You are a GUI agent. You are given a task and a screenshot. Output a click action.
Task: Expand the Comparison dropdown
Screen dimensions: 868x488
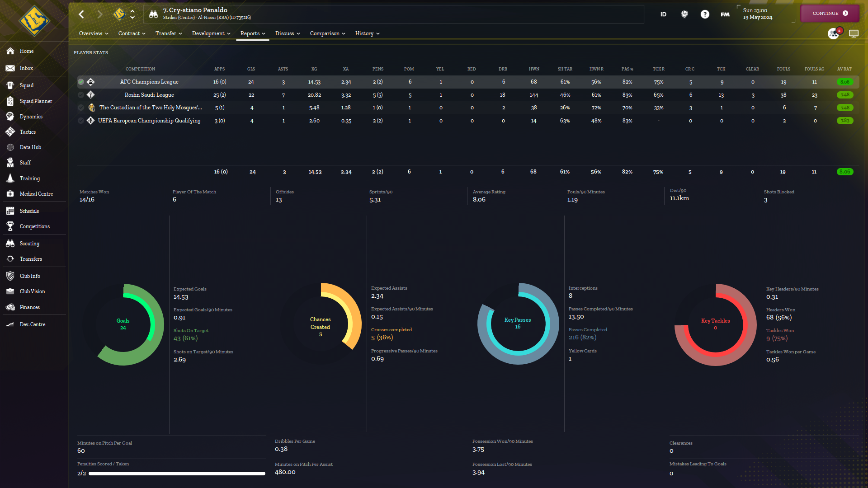pos(327,33)
